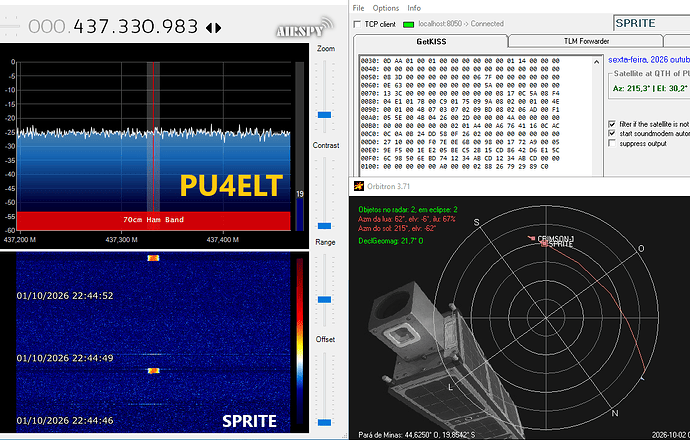The width and height of the screenshot is (690, 440).
Task: Open the Info menu
Action: coord(414,8)
